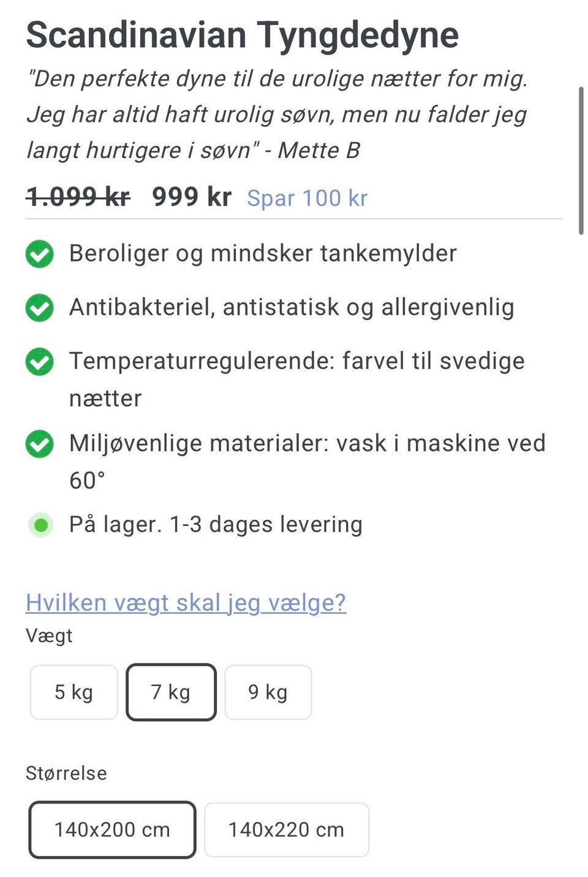Image resolution: width=588 pixels, height=877 pixels.
Task: Click the page scrollbar on the right
Action: tap(581, 160)
